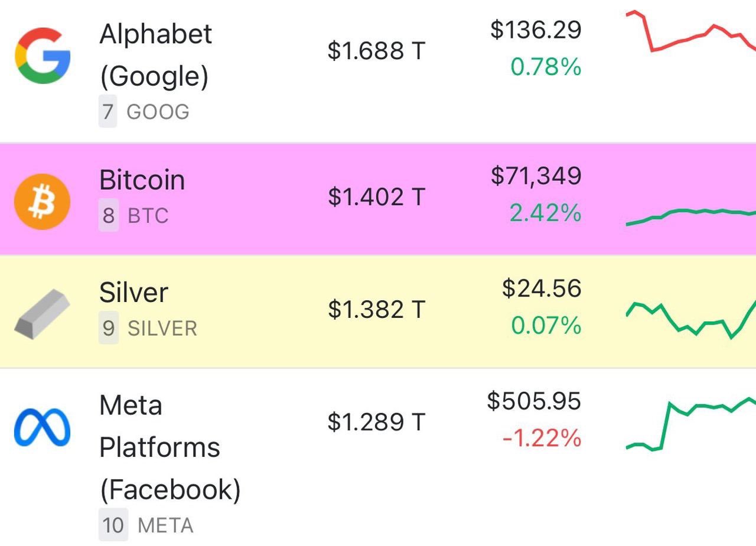Click Silver's $24.56 price value

tap(542, 288)
